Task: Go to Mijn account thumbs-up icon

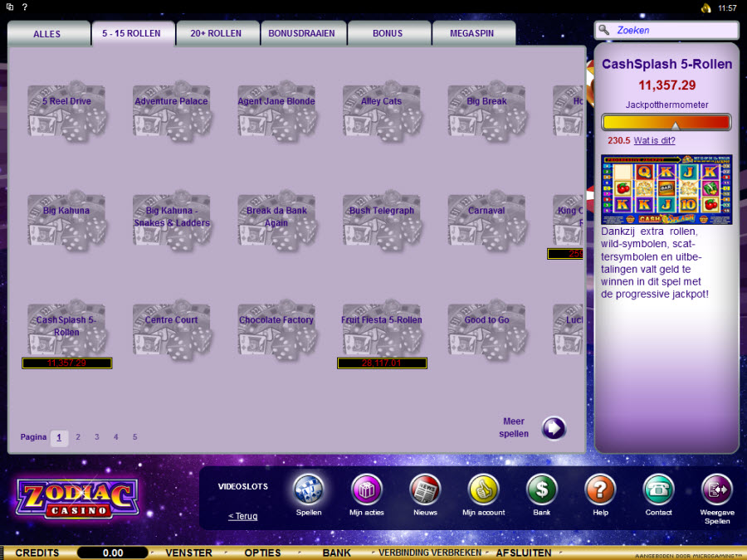Action: tap(484, 489)
